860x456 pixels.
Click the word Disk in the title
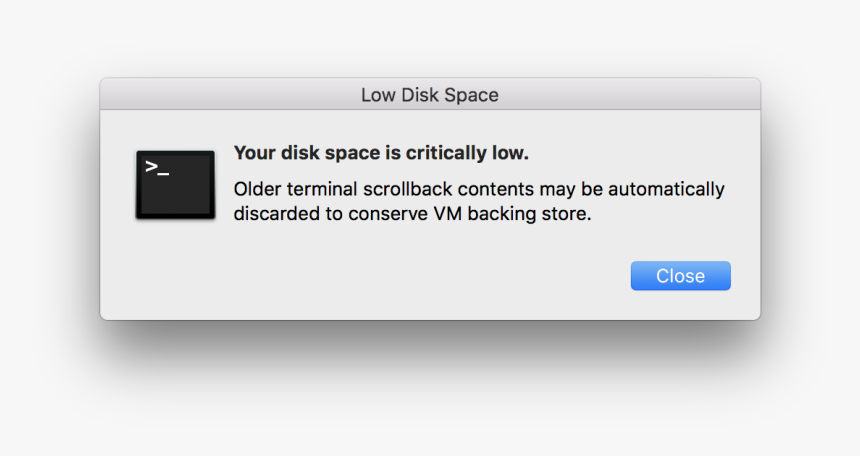coord(420,95)
